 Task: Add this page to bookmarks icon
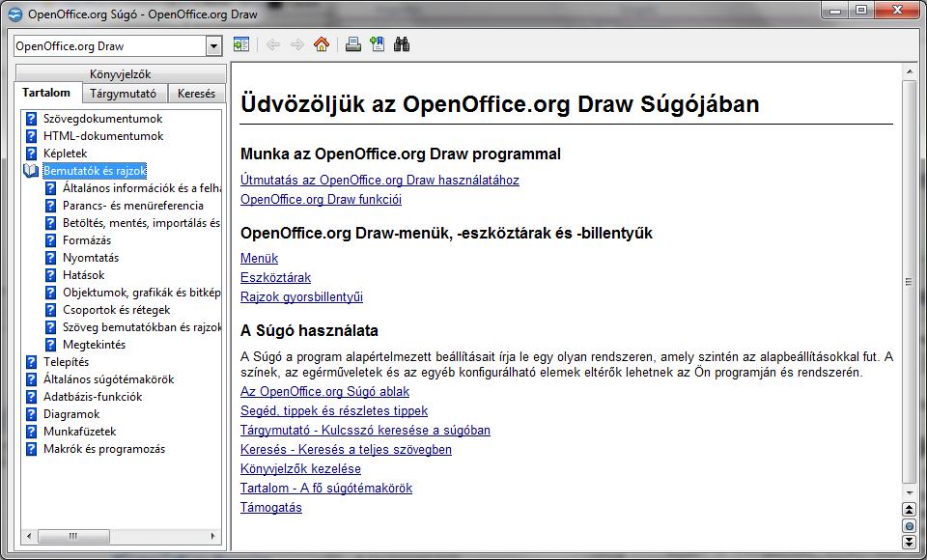click(378, 44)
